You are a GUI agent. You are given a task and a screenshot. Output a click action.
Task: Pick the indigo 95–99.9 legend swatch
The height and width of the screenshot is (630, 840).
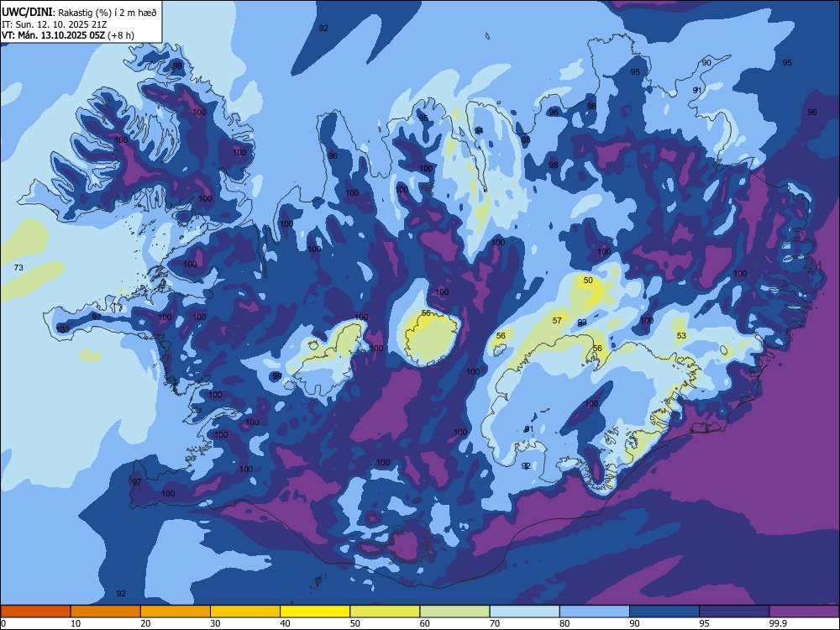click(734, 612)
